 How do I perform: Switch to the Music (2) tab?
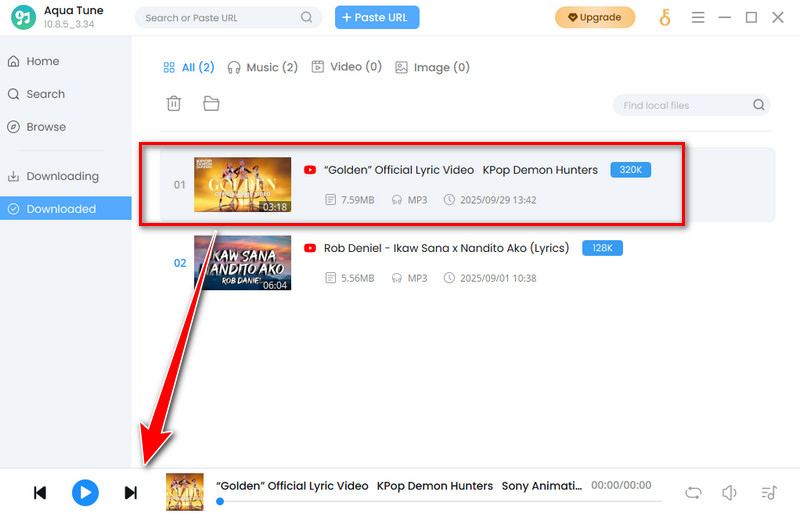coord(263,67)
